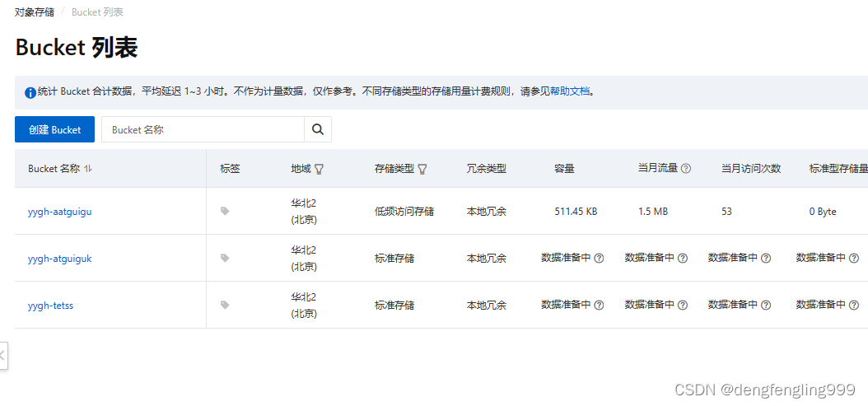The image size is (868, 406).
Task: Click 本地冗余 in yygh-atguiguk row
Action: pyautogui.click(x=486, y=258)
